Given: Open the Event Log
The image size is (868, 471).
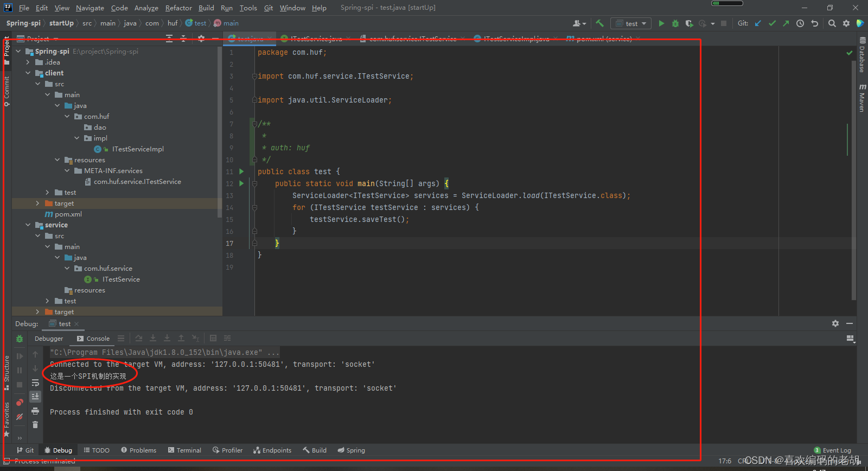Looking at the screenshot, I should pyautogui.click(x=833, y=450).
